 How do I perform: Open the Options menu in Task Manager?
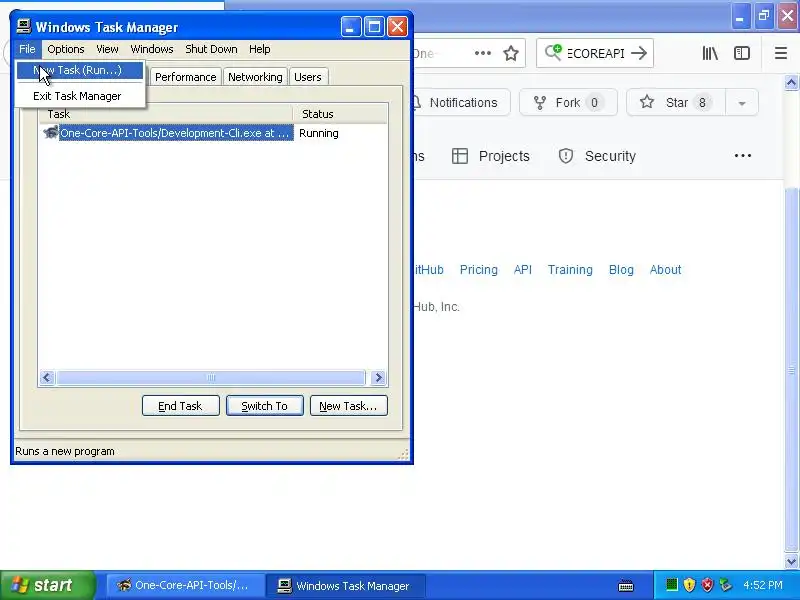[66, 49]
